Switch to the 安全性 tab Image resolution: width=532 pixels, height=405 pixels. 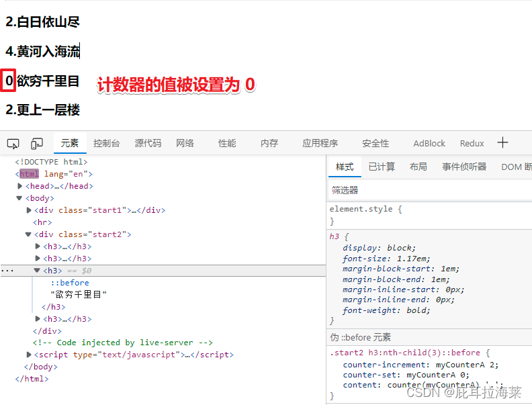[x=375, y=143]
